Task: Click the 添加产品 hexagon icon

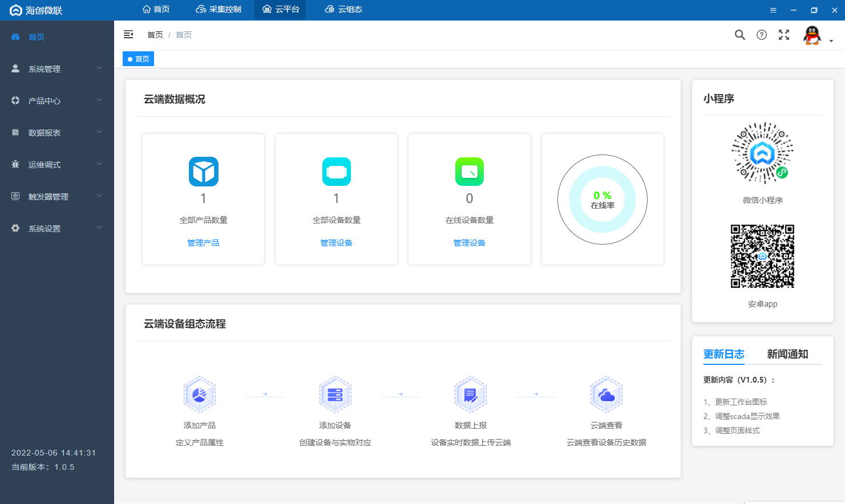Action: [200, 395]
